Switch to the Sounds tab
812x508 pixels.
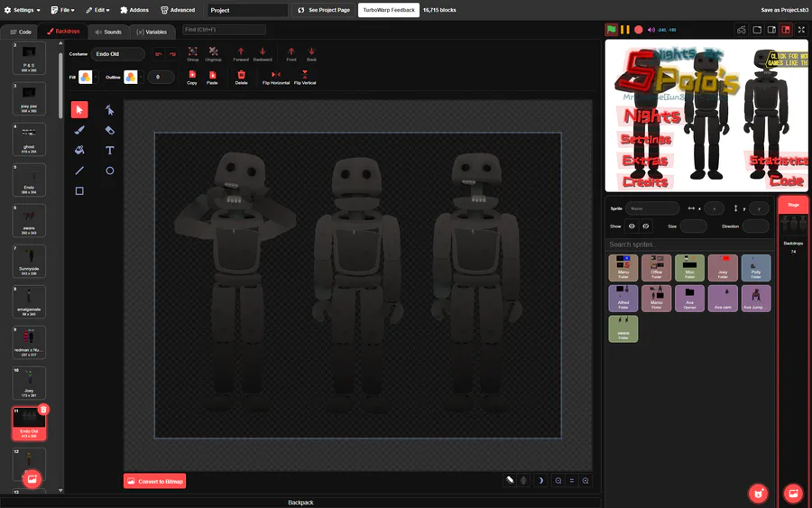click(108, 32)
